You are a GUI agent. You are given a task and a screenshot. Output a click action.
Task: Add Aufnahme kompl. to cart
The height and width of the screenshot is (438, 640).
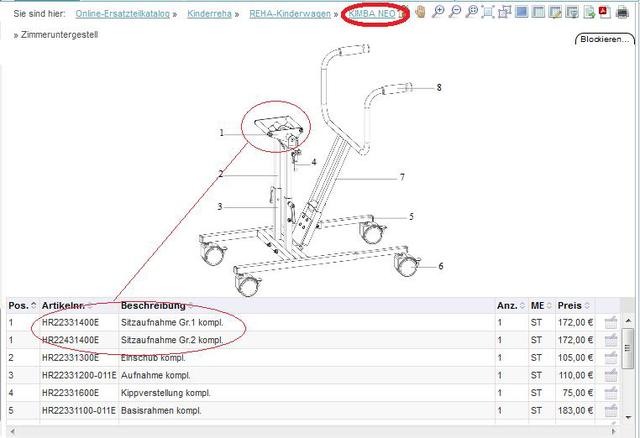[611, 375]
